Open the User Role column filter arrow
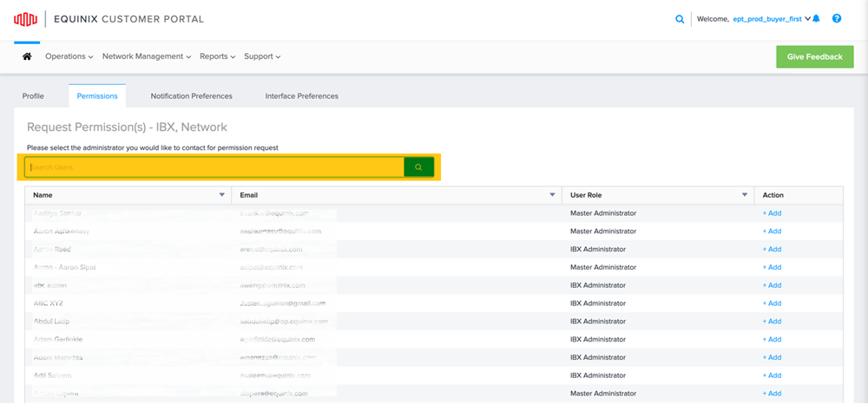Viewport: 868px width, 404px height. click(745, 195)
